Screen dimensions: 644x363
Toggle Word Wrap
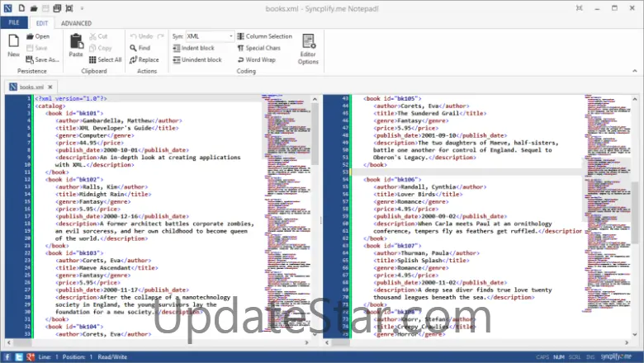pyautogui.click(x=256, y=59)
